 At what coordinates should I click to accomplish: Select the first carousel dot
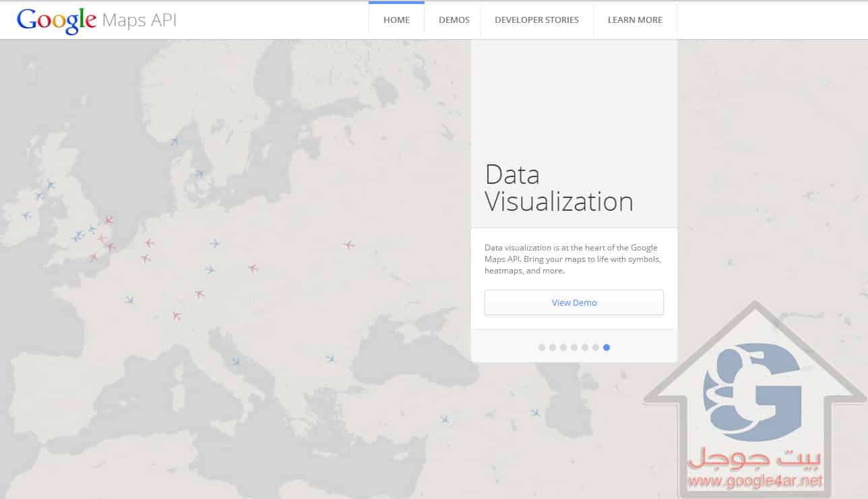tap(542, 347)
